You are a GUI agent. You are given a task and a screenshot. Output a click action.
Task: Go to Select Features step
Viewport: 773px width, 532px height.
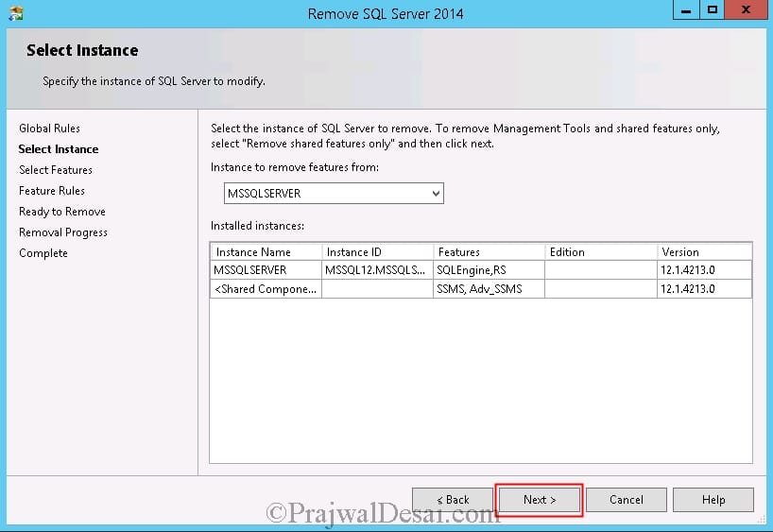pyautogui.click(x=56, y=169)
